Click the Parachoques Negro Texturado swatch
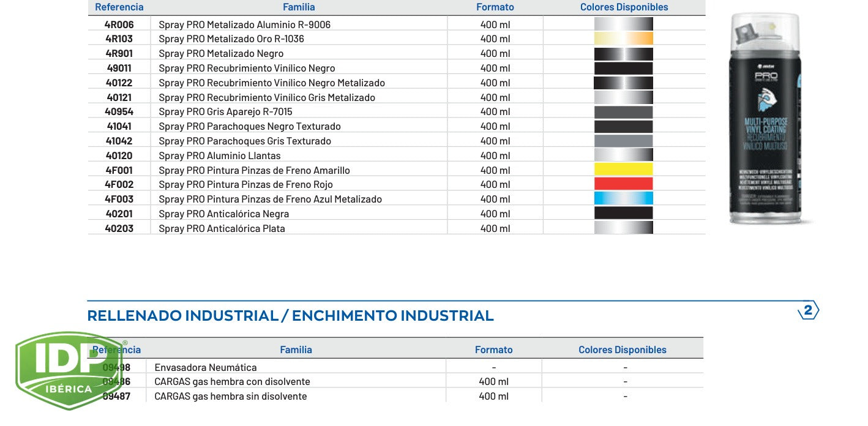 (x=623, y=126)
